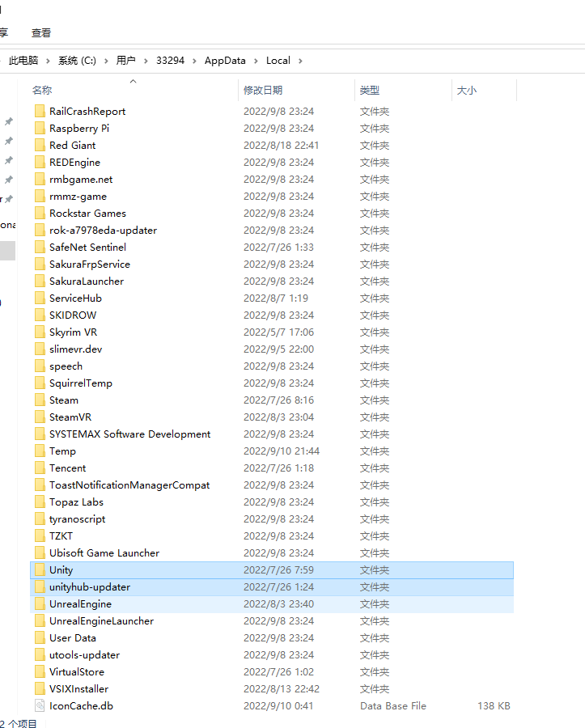Image resolution: width=585 pixels, height=728 pixels.
Task: Select the SafeNet Sentinel folder icon
Action: pos(40,247)
